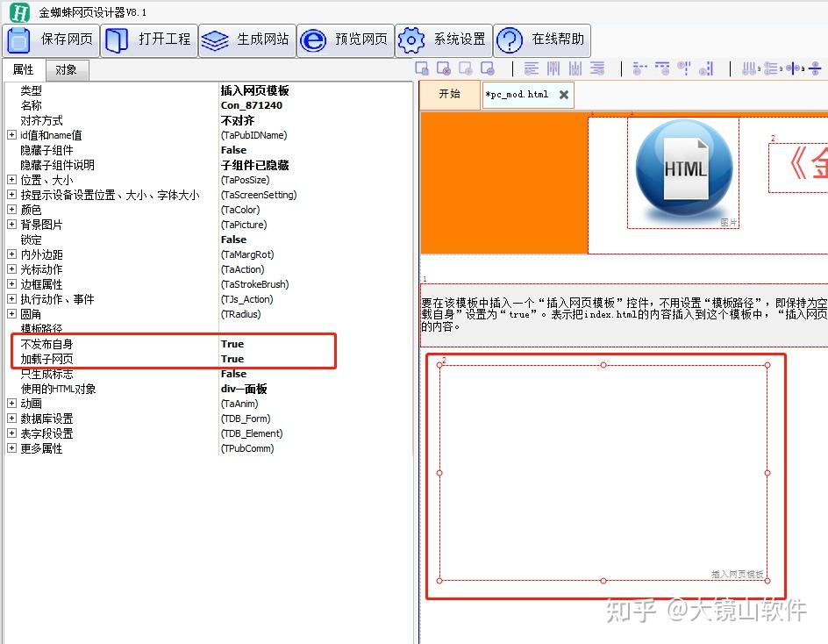Open 在线帮助 online help
Image resolution: width=828 pixels, height=644 pixels.
tap(542, 40)
